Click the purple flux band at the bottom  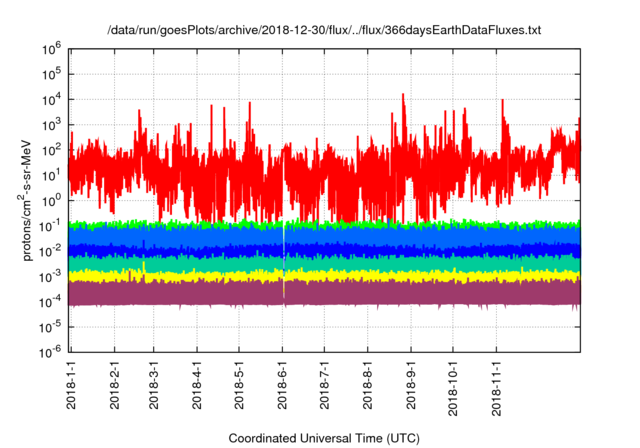[x=324, y=293]
